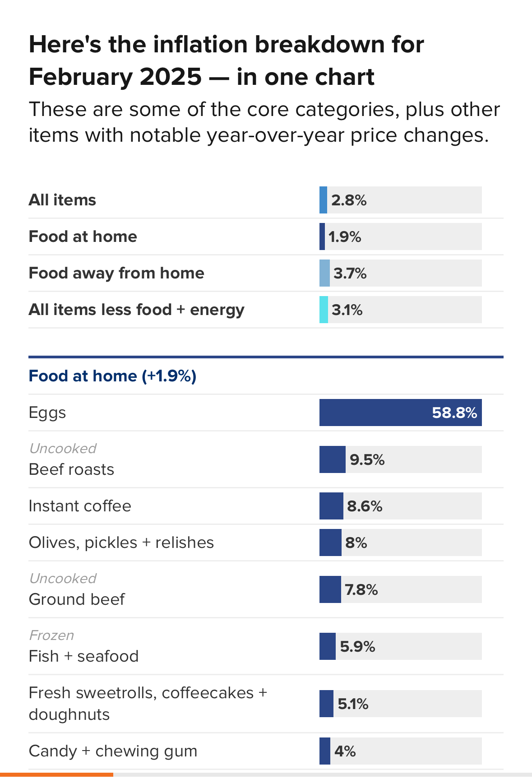Click the Candy + chewing gum 4% bar
The image size is (532, 779).
(325, 751)
